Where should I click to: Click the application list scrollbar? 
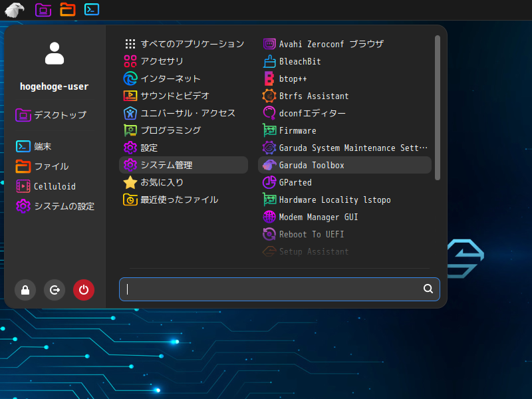[x=438, y=108]
